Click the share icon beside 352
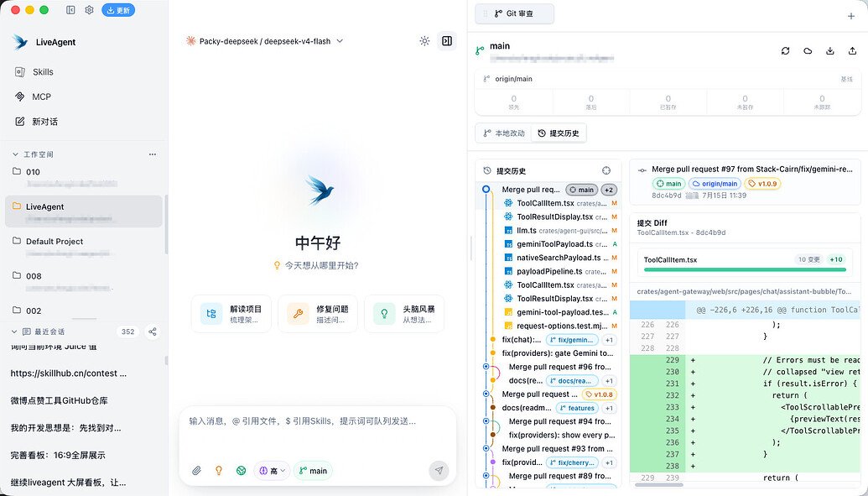This screenshot has width=868, height=496. click(x=153, y=332)
